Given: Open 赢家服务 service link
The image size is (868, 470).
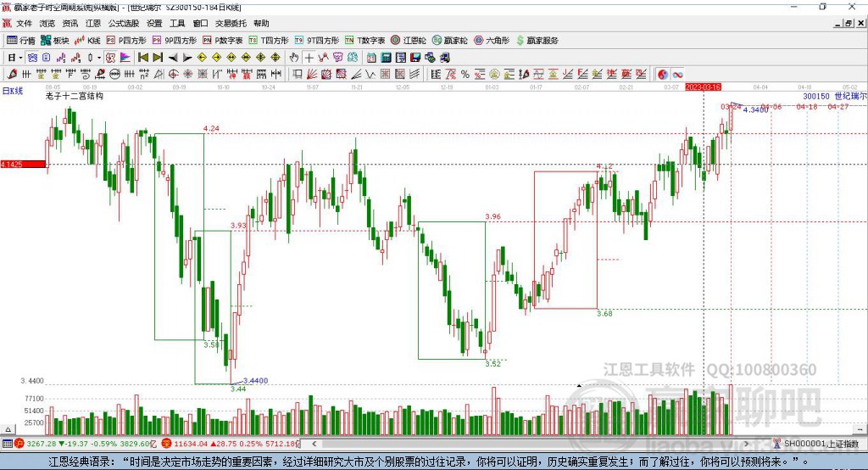Looking at the screenshot, I should click(x=537, y=41).
